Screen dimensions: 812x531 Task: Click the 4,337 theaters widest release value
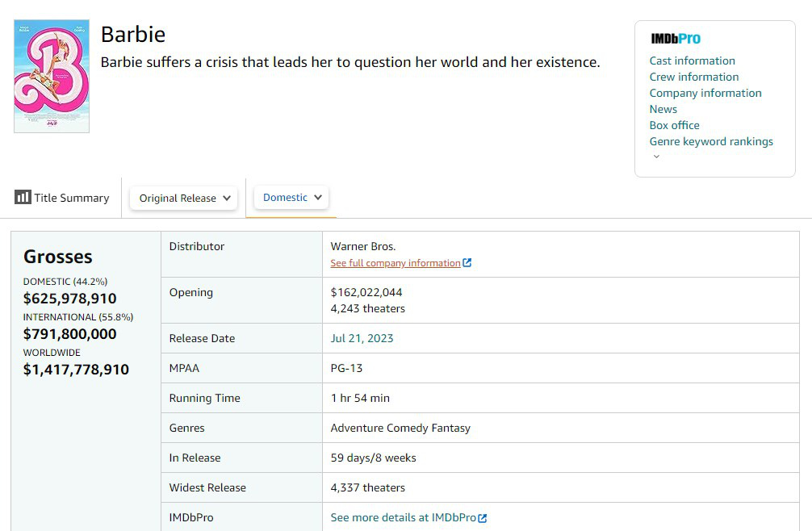[x=368, y=487]
